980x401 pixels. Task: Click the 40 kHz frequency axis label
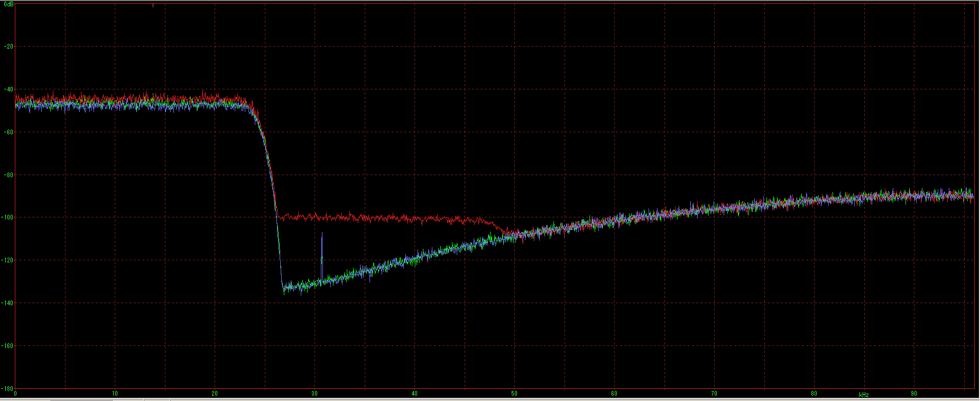[x=414, y=394]
